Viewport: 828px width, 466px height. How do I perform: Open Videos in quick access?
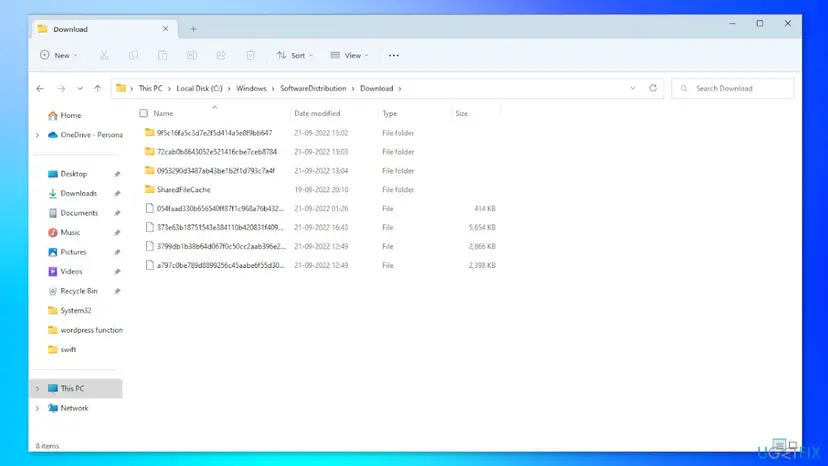click(65, 272)
